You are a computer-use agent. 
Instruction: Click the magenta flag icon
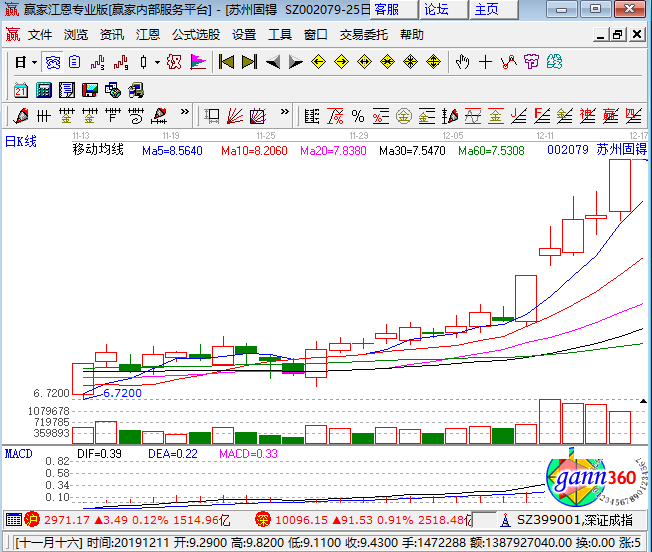click(198, 62)
